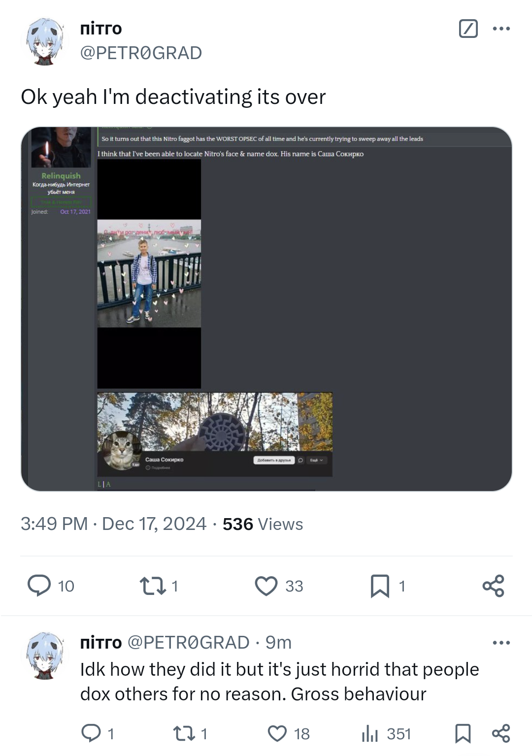This screenshot has height=756, width=532.
Task: Open Grok slash icon on main post
Action: [x=468, y=29]
